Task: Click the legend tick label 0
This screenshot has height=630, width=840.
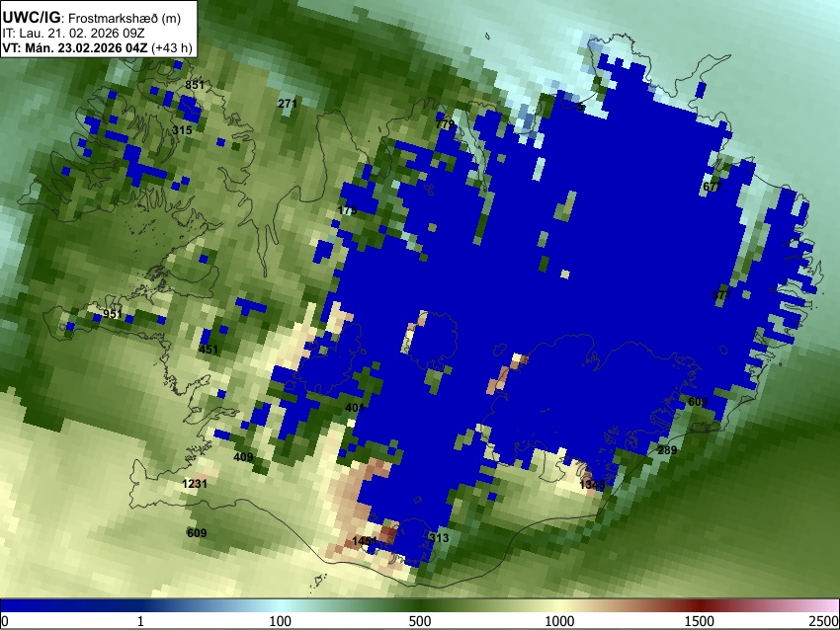Action: click(5, 621)
